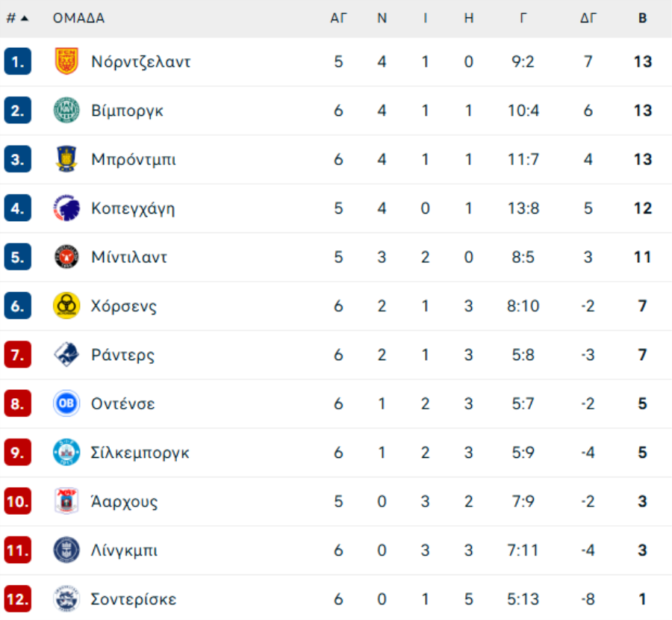Sort standings by the B points header

(642, 18)
